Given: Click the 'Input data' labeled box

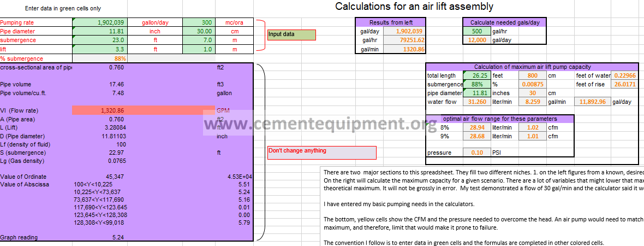Looking at the screenshot, I should click(291, 35).
